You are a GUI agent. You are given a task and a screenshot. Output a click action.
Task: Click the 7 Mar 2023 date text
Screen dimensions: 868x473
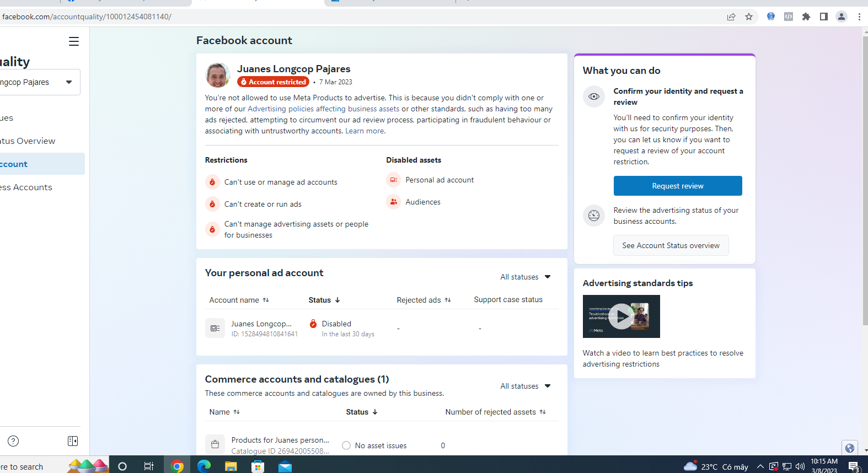point(335,82)
